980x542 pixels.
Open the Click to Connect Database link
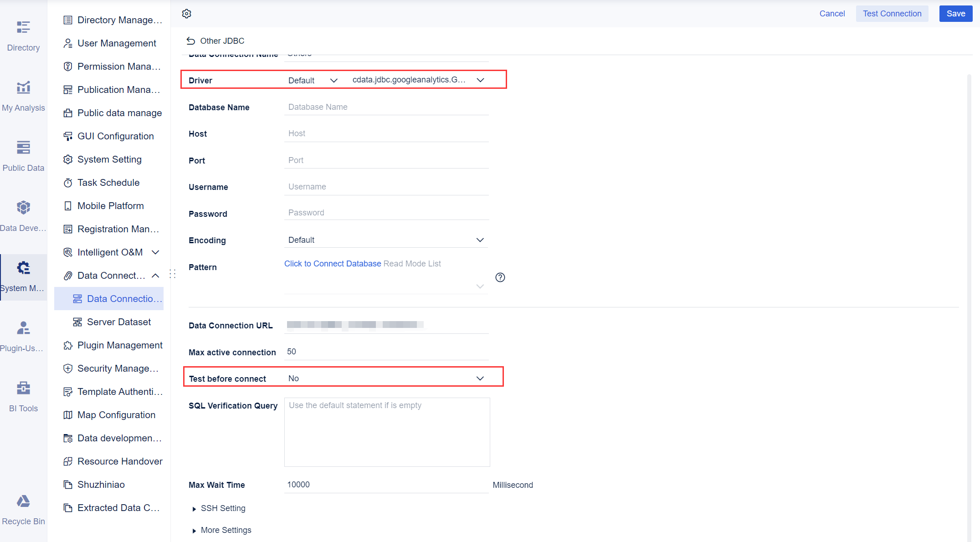click(332, 263)
